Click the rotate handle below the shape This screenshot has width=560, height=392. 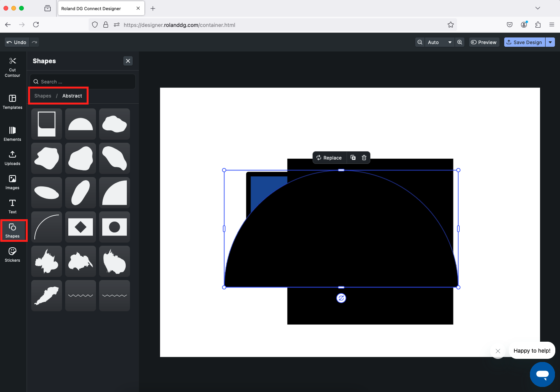[341, 298]
